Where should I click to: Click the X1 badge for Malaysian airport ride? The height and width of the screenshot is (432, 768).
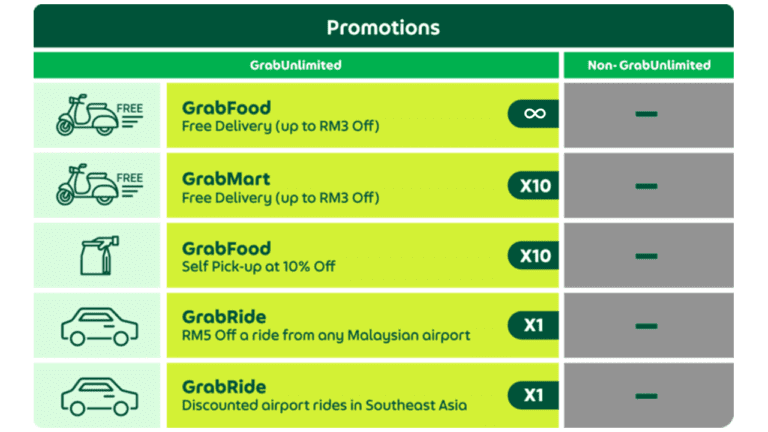535,326
